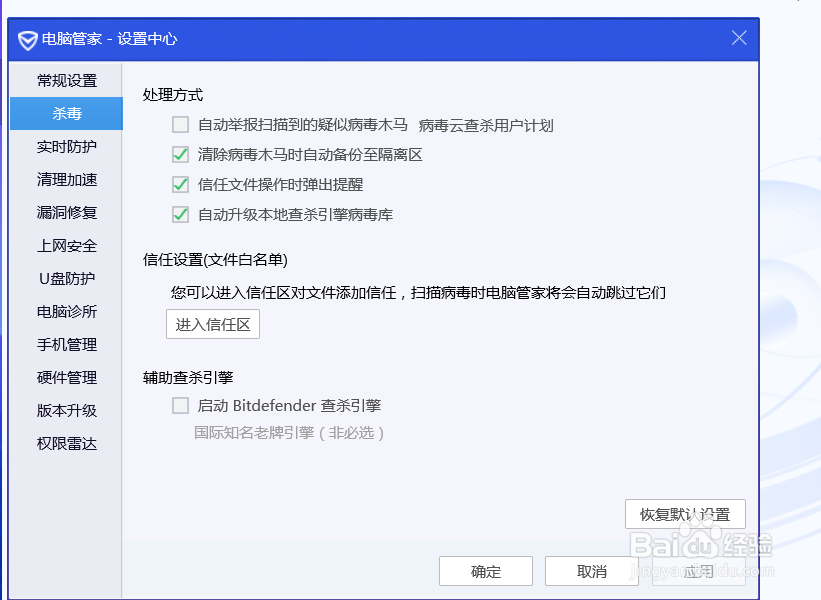Select the 杀毒 sidebar item
Viewport: 821px width, 600px height.
point(66,113)
